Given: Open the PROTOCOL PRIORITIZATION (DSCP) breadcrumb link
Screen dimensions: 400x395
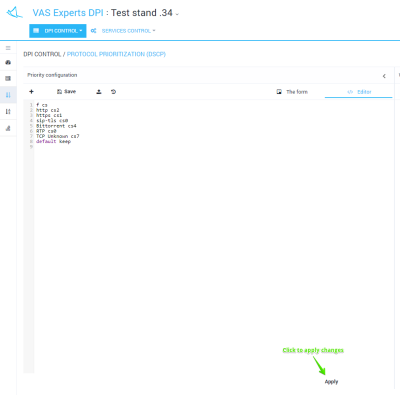Looking at the screenshot, I should click(116, 54).
